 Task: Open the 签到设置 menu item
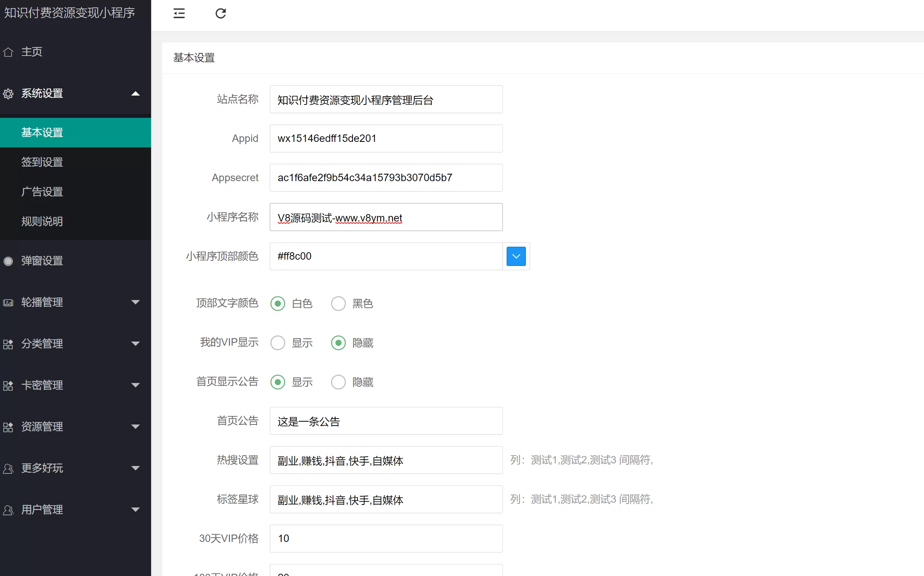[42, 162]
